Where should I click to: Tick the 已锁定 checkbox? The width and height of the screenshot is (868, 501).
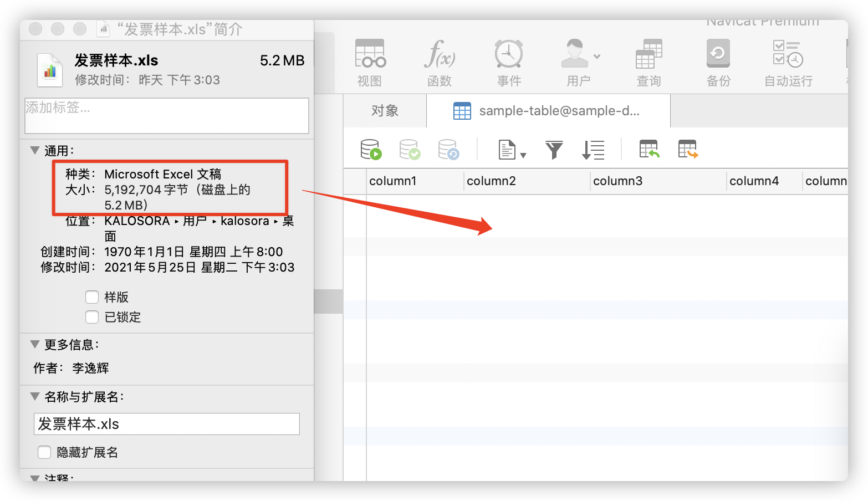[x=92, y=317]
